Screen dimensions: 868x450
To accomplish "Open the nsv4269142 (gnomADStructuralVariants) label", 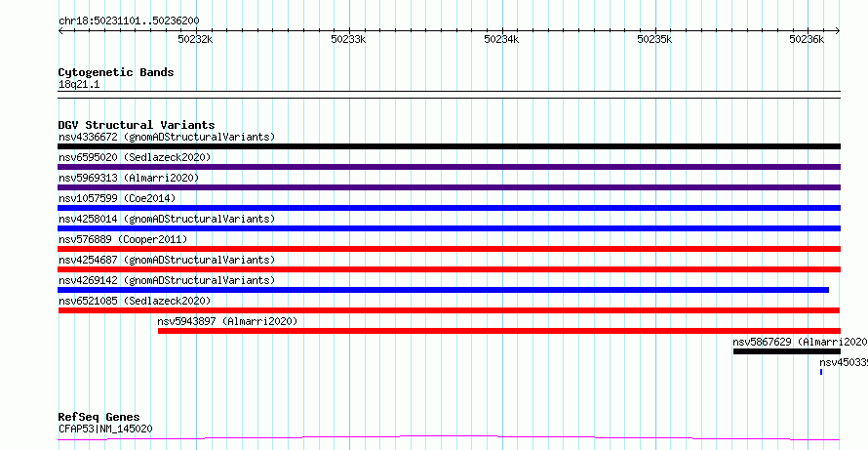I will point(167,280).
